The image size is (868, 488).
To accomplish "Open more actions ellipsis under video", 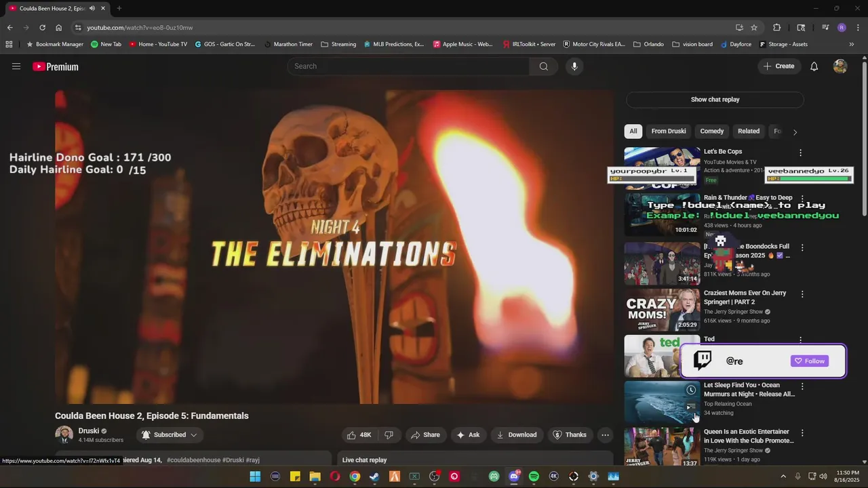I will click(605, 435).
